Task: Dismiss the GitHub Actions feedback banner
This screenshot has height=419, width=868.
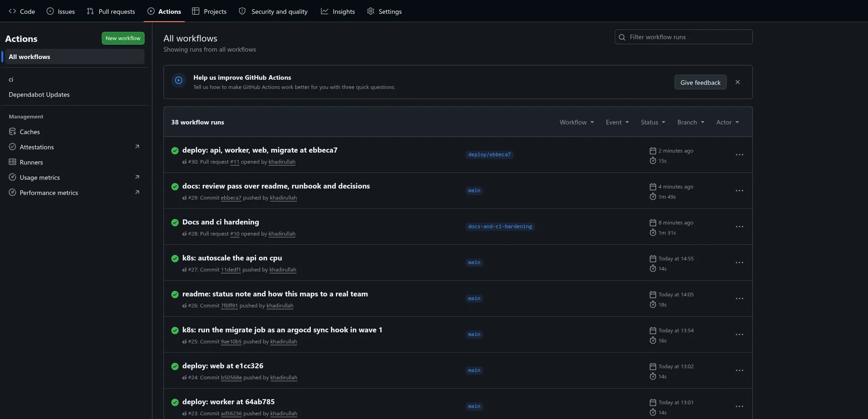Action: click(738, 82)
